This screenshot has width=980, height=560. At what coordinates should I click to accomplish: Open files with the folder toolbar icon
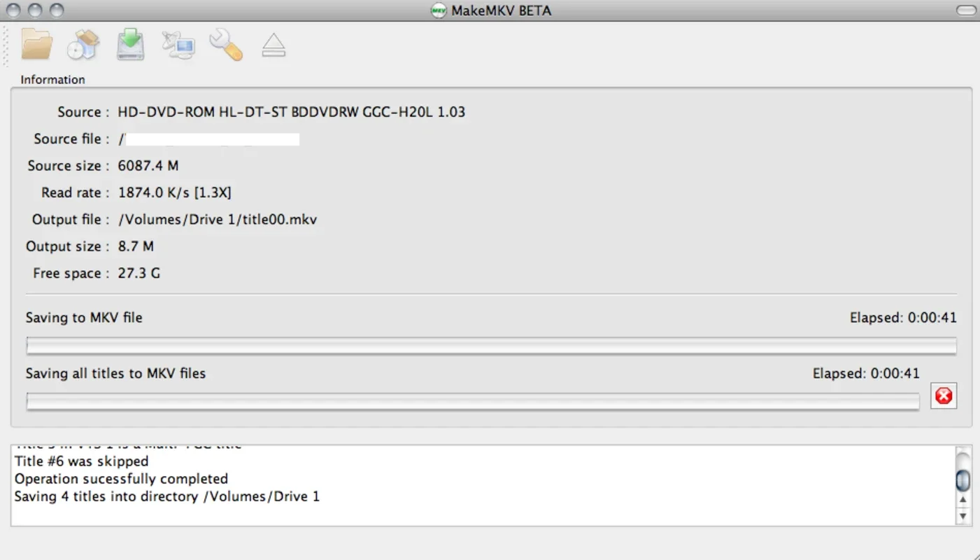37,43
